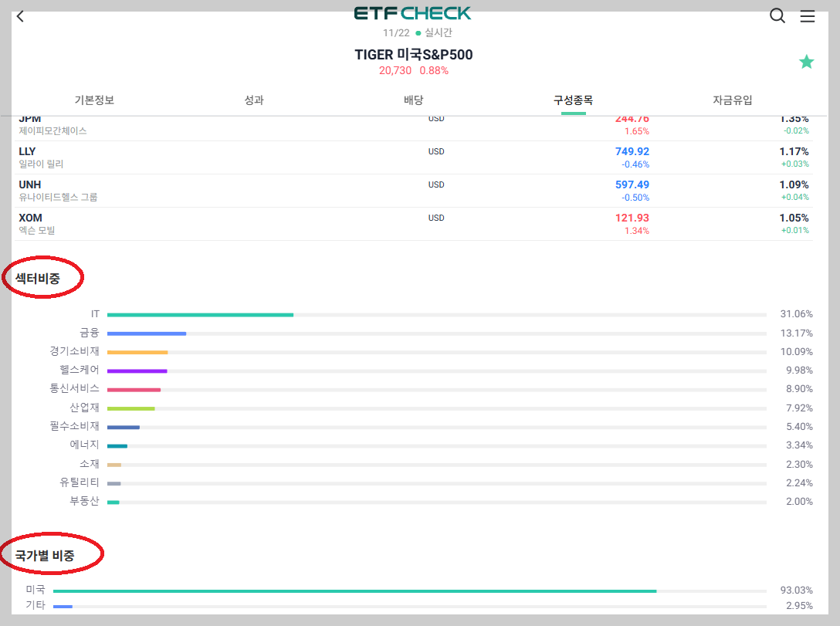Click the 부동산 sector label
The width and height of the screenshot is (840, 626).
pos(85,501)
